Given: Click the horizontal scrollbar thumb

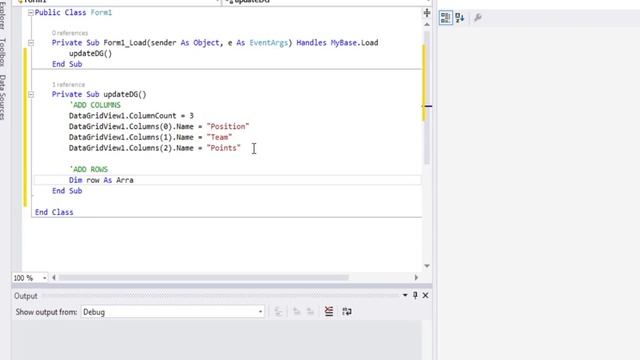Looking at the screenshot, I should 204,278.
